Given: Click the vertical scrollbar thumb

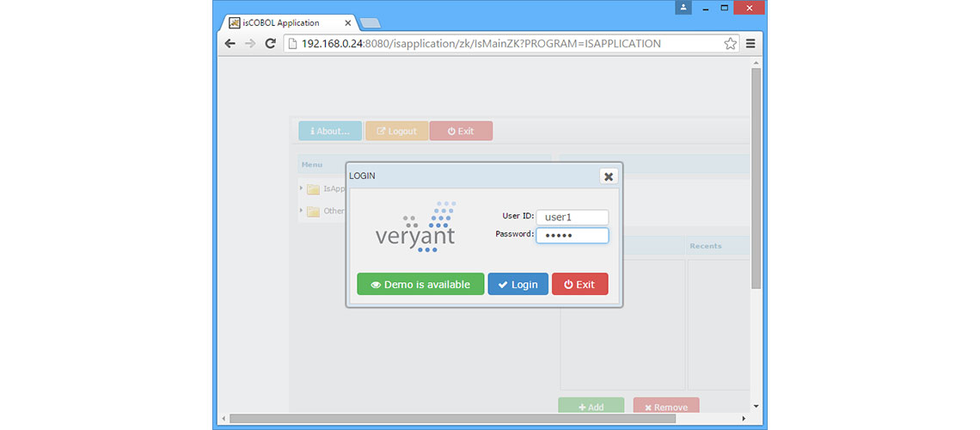Looking at the screenshot, I should click(x=756, y=178).
